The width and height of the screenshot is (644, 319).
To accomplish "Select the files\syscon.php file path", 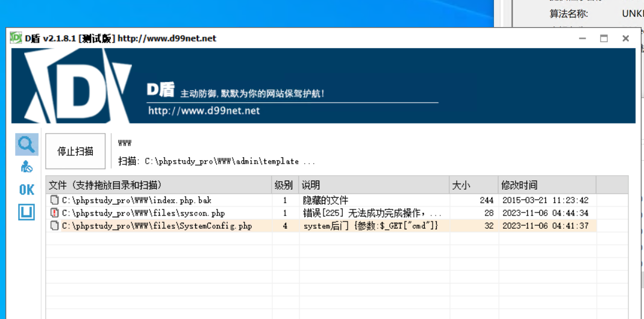I will (x=143, y=213).
